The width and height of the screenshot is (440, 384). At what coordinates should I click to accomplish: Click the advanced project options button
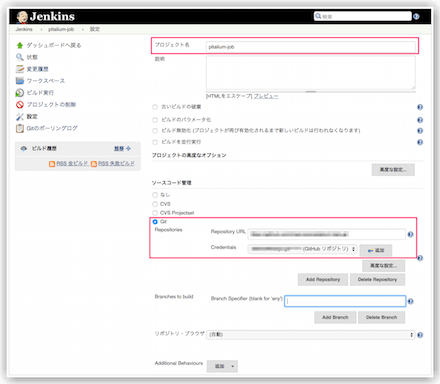pyautogui.click(x=393, y=170)
